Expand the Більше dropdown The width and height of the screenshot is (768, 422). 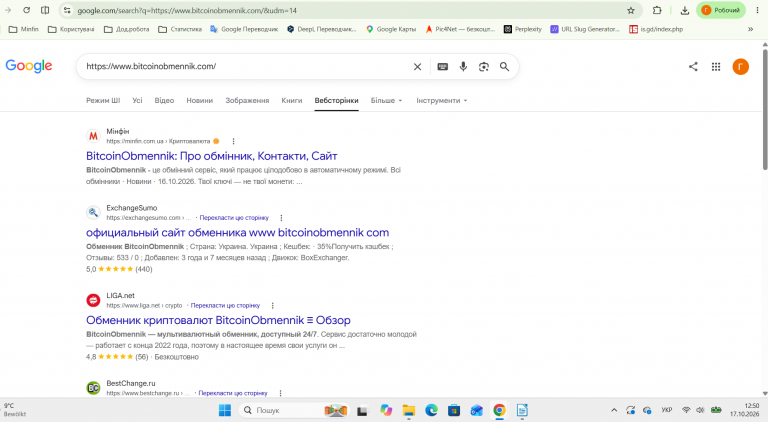tap(386, 100)
